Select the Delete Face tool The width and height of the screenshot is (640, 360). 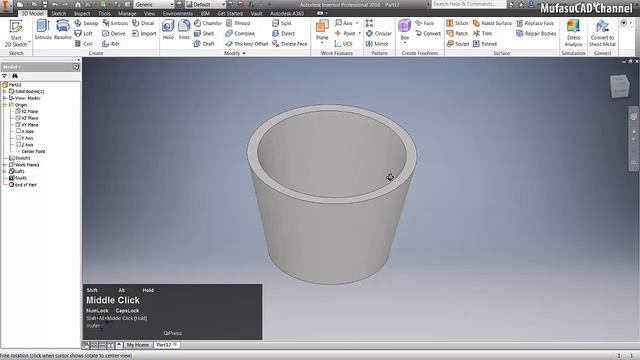click(289, 44)
